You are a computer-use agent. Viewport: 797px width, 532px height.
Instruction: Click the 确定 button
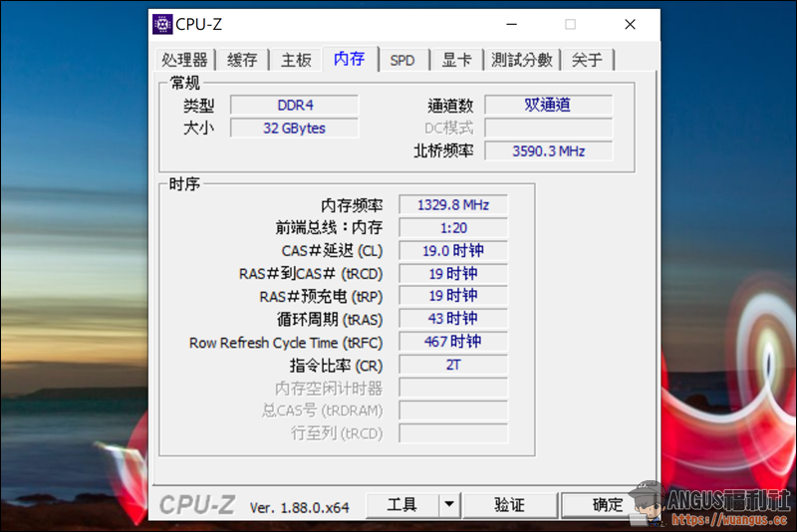click(607, 505)
